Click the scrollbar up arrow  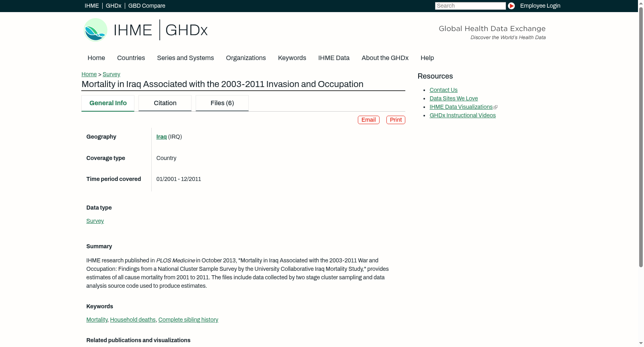coord(641,3)
